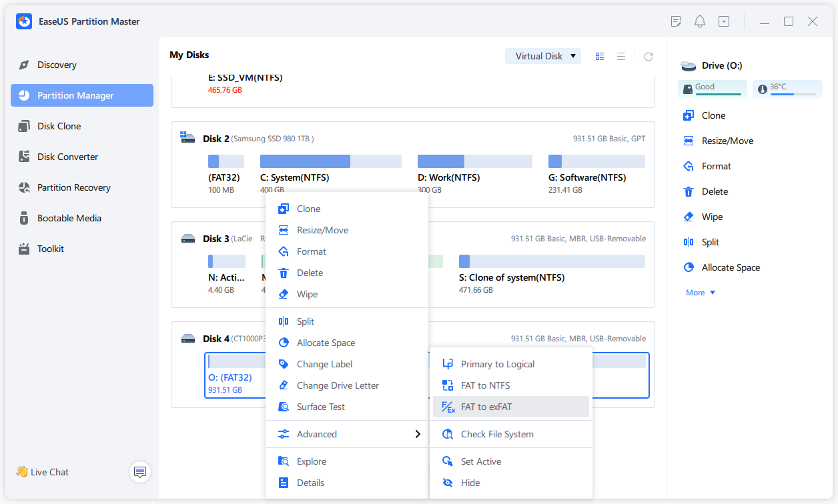Click Allocate Space in the right panel

(x=721, y=267)
